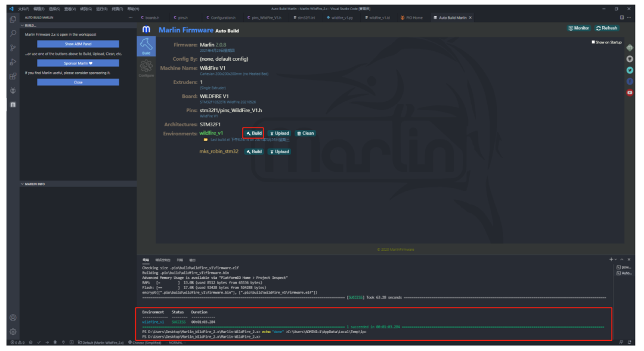Screen dimensions: 644x351
Task: Click the Monitor button
Action: [578, 28]
